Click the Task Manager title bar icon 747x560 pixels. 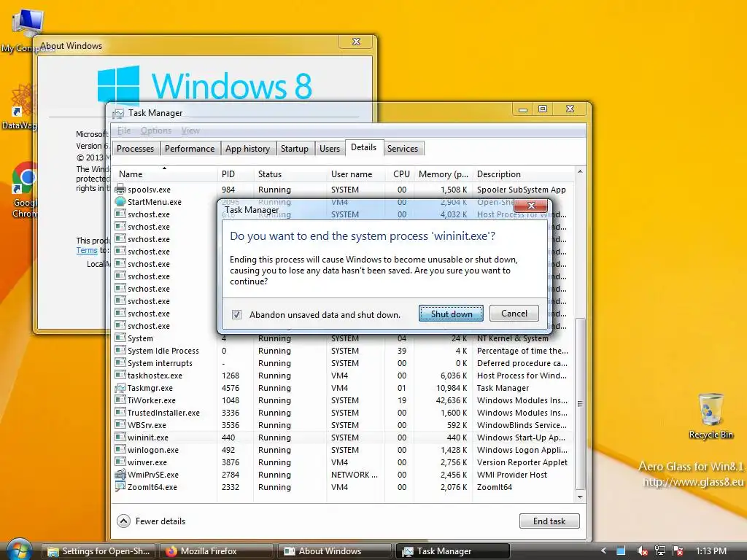118,113
